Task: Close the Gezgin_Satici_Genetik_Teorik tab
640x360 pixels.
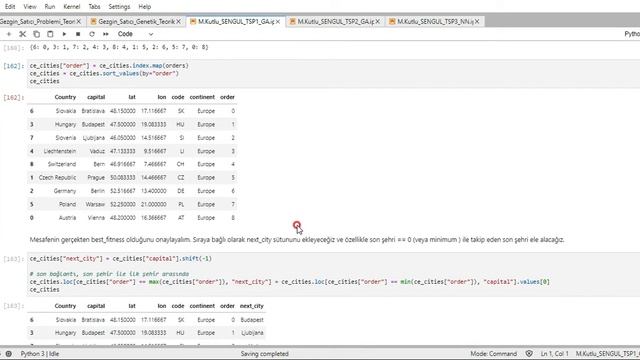Action: (178, 22)
